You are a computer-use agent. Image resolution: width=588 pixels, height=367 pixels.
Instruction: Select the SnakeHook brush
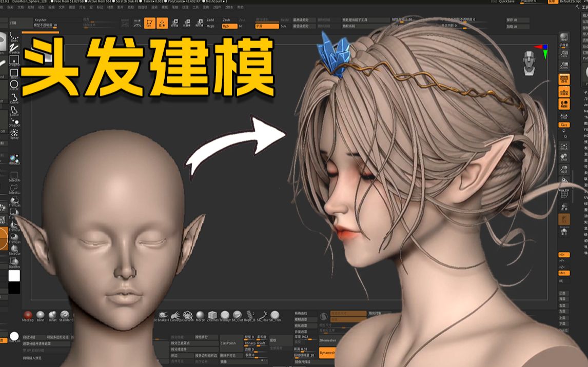coord(163,315)
